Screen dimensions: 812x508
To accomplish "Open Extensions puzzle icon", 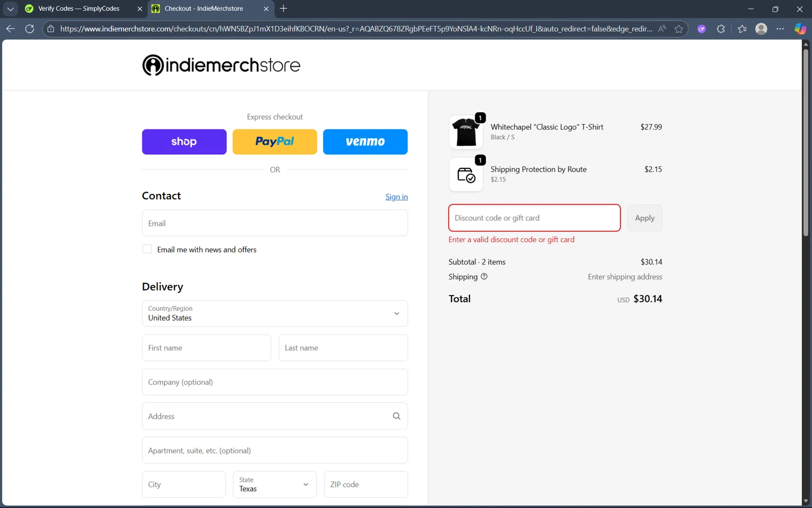I will 721,29.
